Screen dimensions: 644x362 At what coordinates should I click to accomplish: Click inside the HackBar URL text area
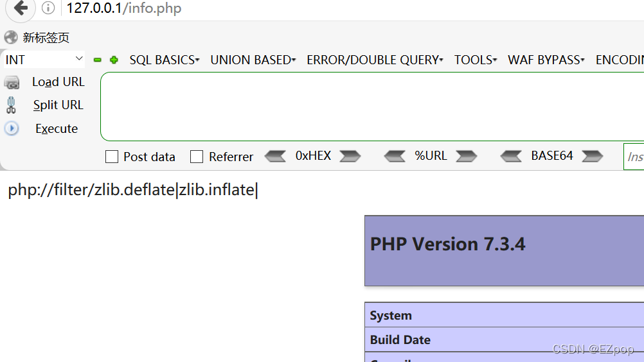click(x=372, y=107)
